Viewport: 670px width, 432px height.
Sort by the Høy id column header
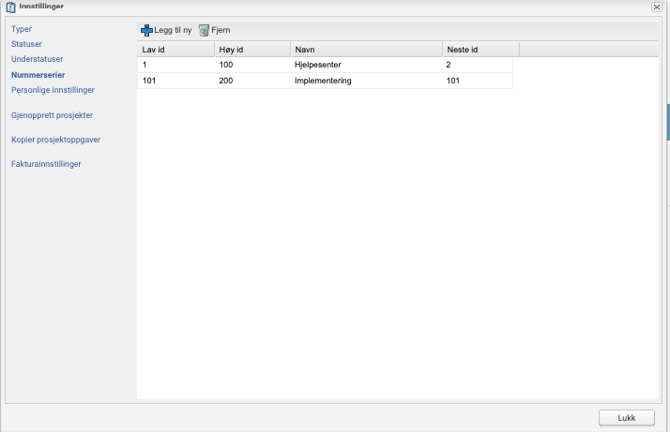[251, 49]
